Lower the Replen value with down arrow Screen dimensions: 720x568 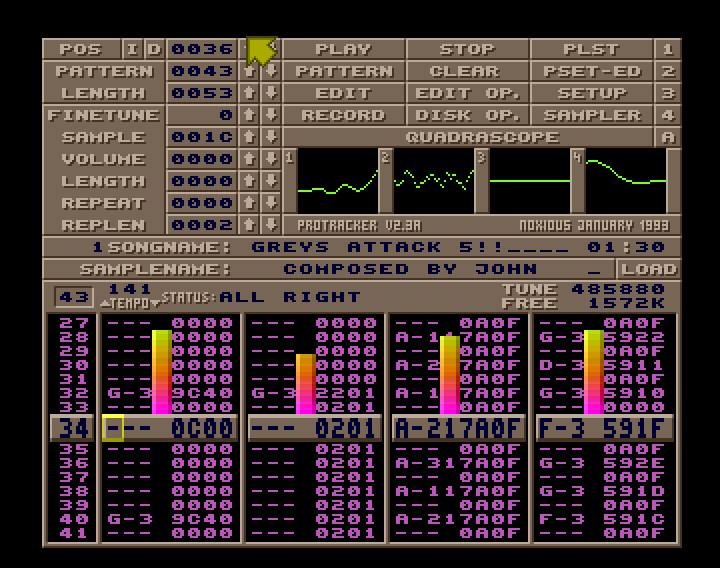tap(270, 225)
